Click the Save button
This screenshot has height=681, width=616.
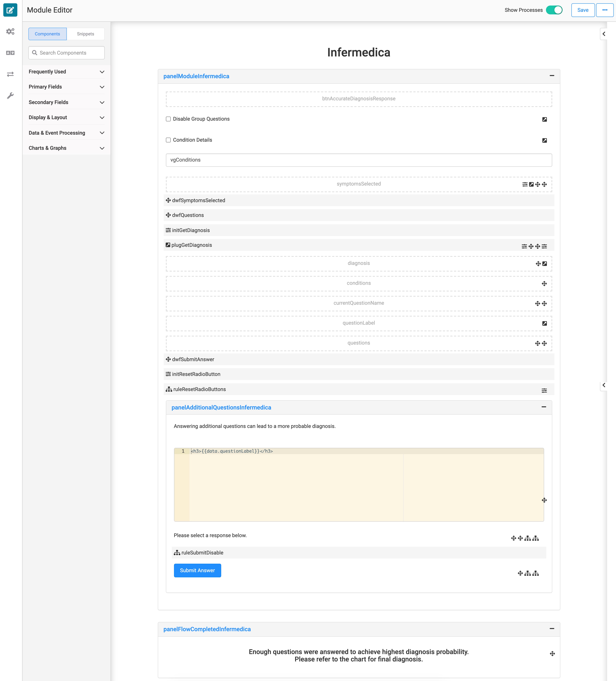(583, 10)
